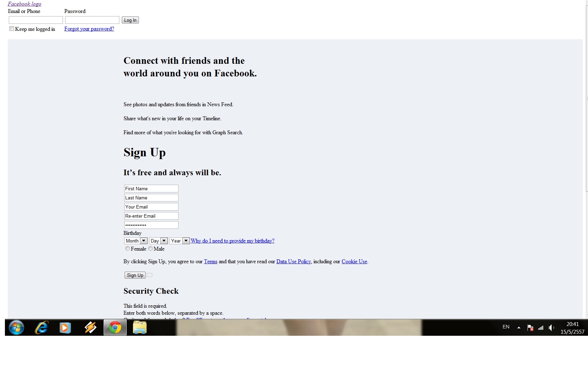Click the text This field is required

point(145,306)
